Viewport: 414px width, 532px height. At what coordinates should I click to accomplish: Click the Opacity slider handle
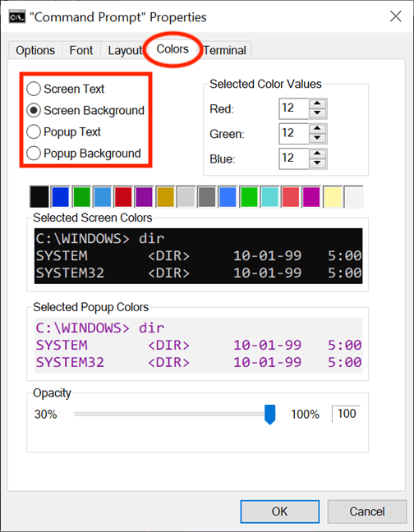coord(269,415)
